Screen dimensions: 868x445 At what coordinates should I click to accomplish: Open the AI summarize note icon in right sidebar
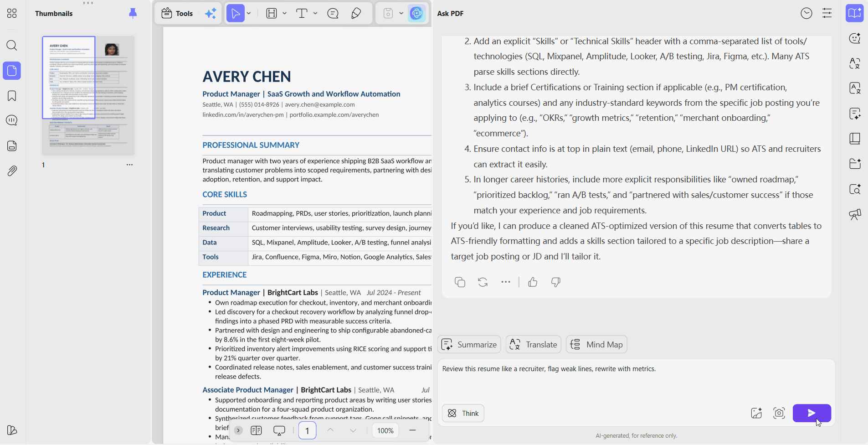pos(855,114)
